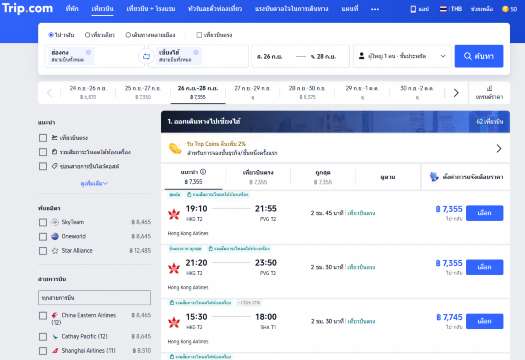Image resolution: width=525 pixels, height=360 pixels.
Task: Click Hong Kong Airlines logo on the 15:30 flight
Action: 174,322
